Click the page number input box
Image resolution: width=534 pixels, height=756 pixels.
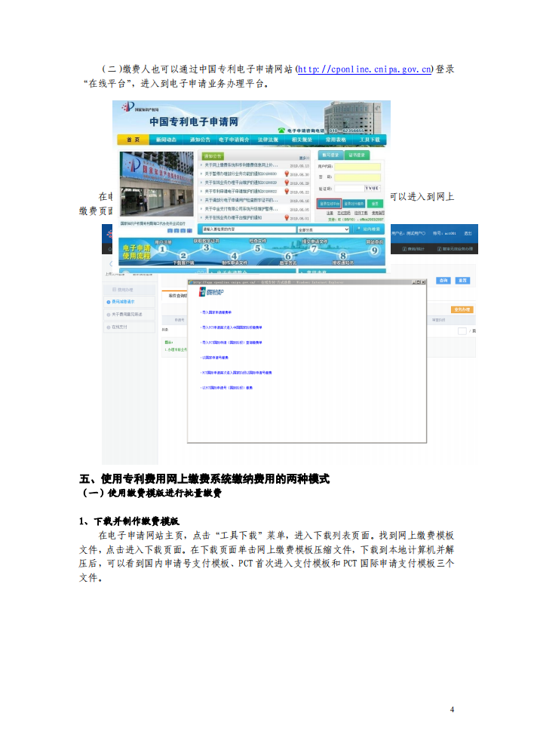tap(462, 330)
